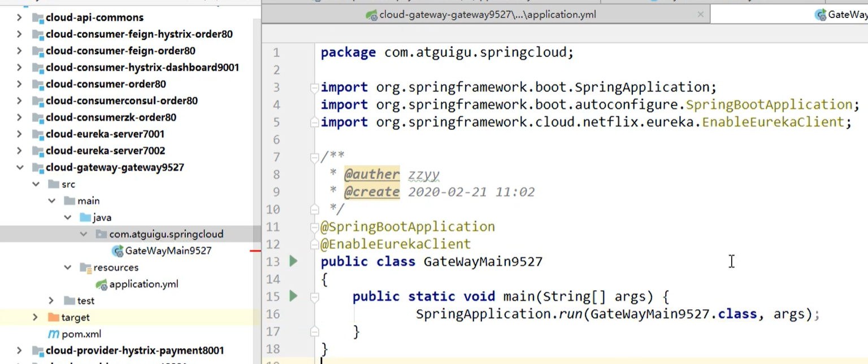
Task: Expand cloud-eureka-server7002 module
Action: pyautogui.click(x=19, y=151)
